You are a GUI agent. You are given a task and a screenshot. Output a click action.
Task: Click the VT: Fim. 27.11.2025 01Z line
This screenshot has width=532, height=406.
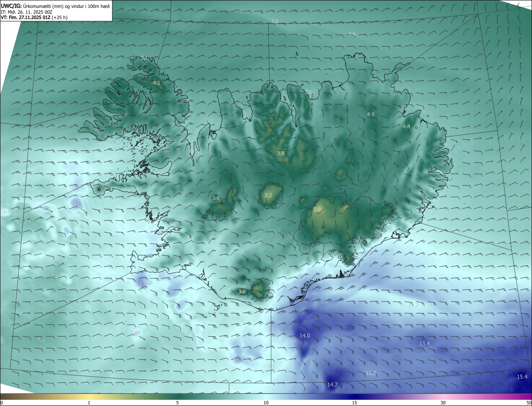[x=34, y=18]
